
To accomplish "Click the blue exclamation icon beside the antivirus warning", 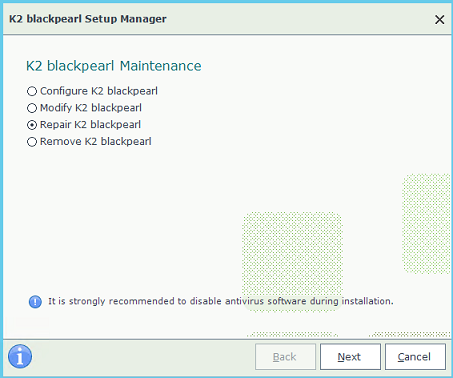I will pyautogui.click(x=35, y=302).
